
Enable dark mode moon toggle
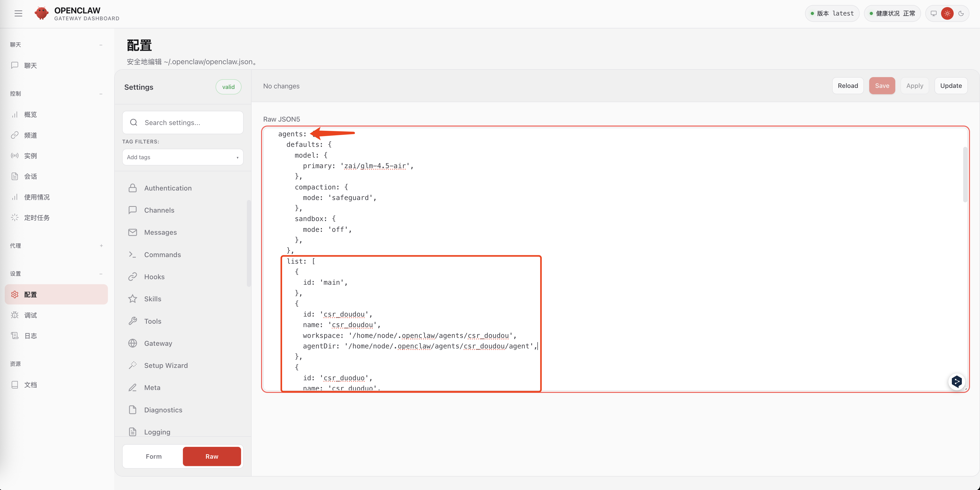coord(961,13)
